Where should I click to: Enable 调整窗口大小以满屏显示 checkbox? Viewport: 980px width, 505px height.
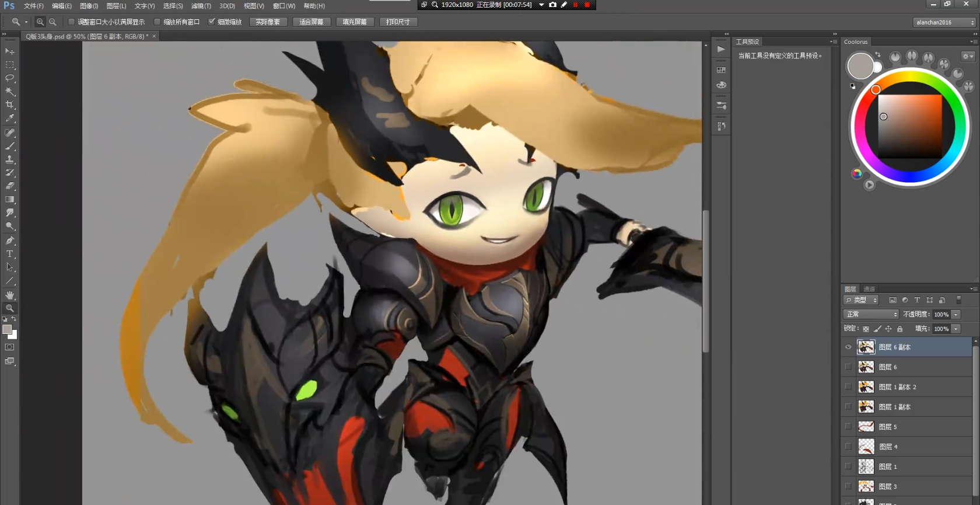(71, 22)
